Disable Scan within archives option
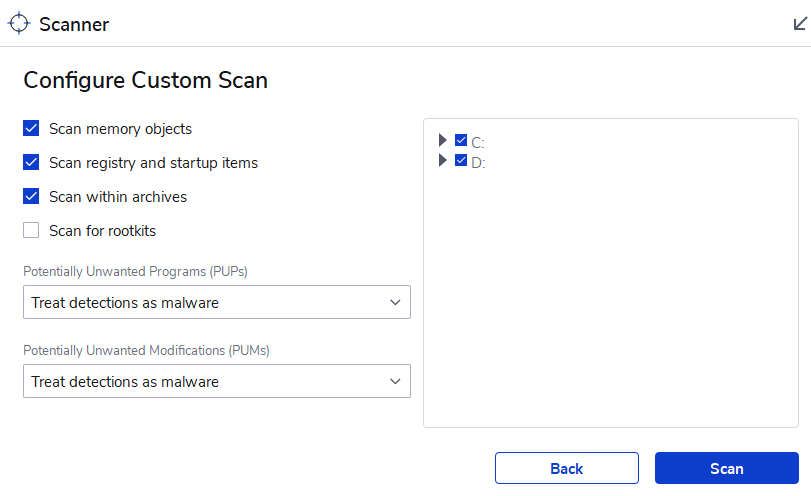811x496 pixels. [31, 197]
